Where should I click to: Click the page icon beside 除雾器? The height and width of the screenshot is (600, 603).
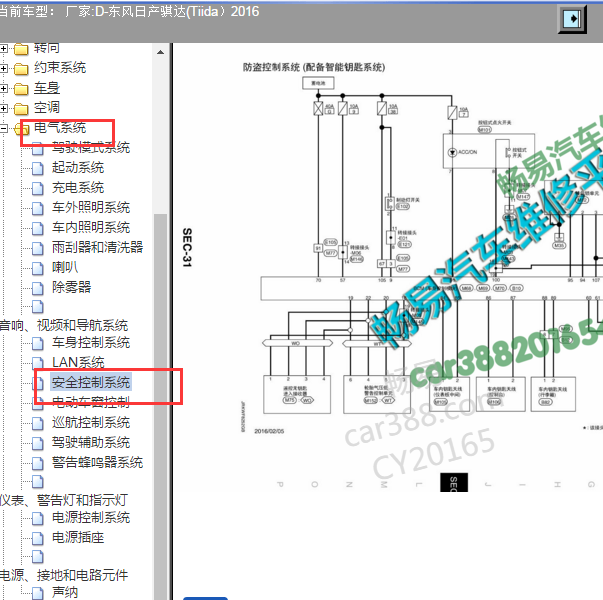(x=38, y=288)
